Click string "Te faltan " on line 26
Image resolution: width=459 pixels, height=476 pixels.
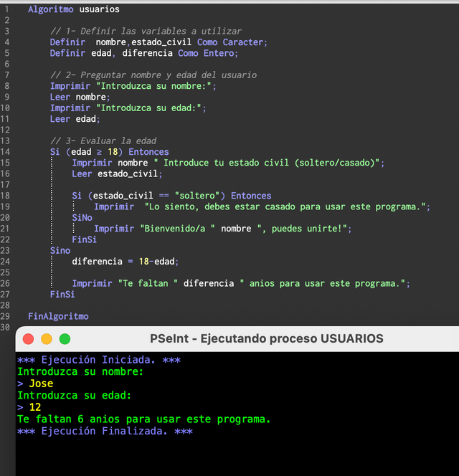(x=148, y=284)
